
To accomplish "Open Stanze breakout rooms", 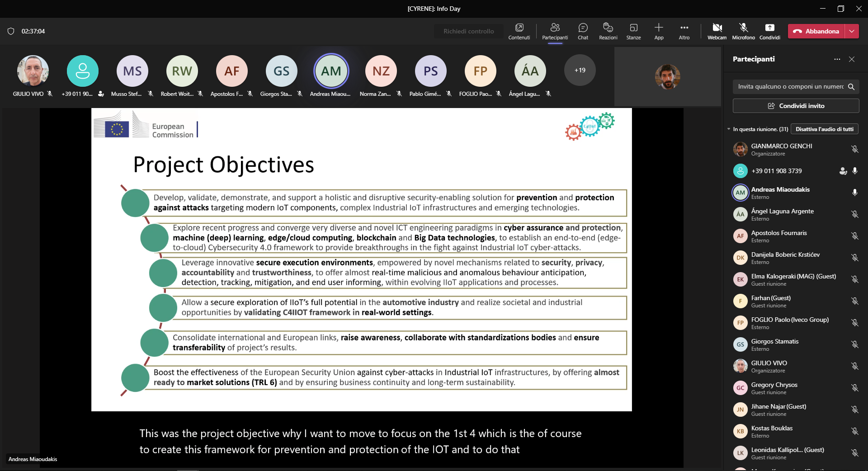I will pyautogui.click(x=633, y=31).
